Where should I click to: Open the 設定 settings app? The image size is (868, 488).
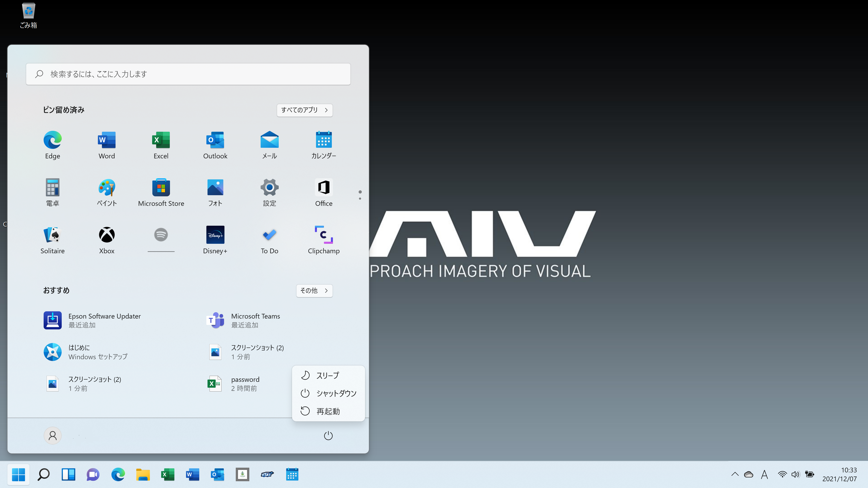[269, 192]
